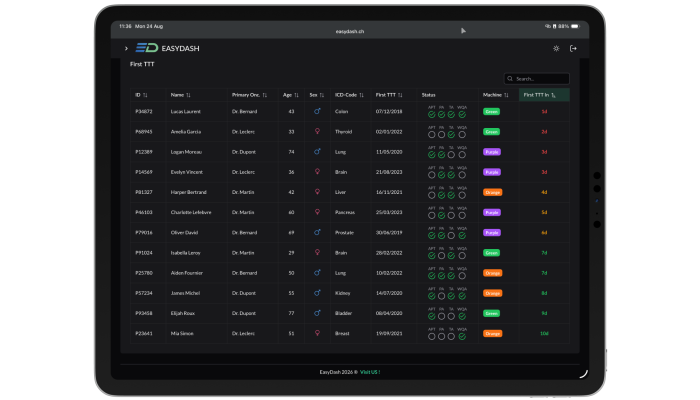Click the logout icon

(x=573, y=48)
